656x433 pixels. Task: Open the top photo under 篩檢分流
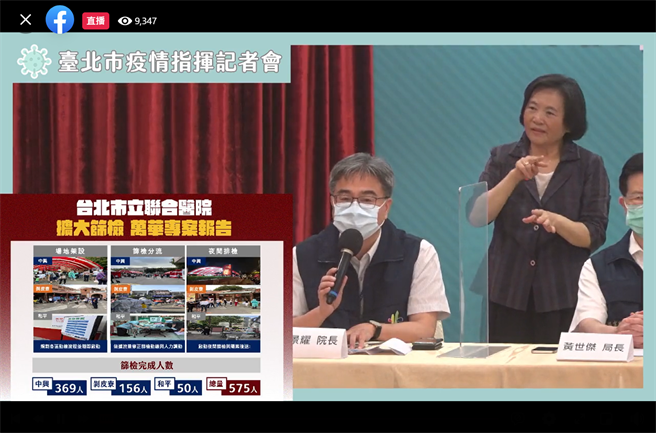[147, 270]
